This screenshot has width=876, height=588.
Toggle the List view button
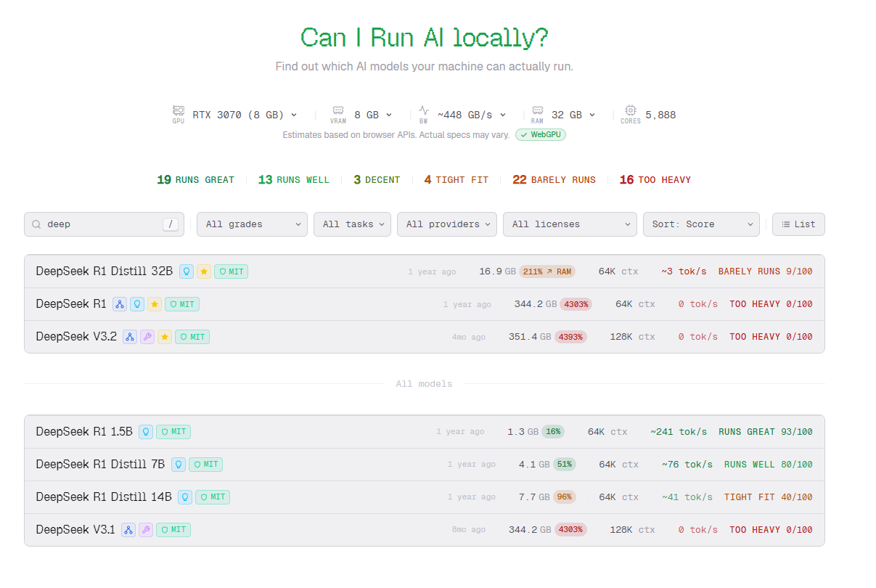pyautogui.click(x=798, y=224)
